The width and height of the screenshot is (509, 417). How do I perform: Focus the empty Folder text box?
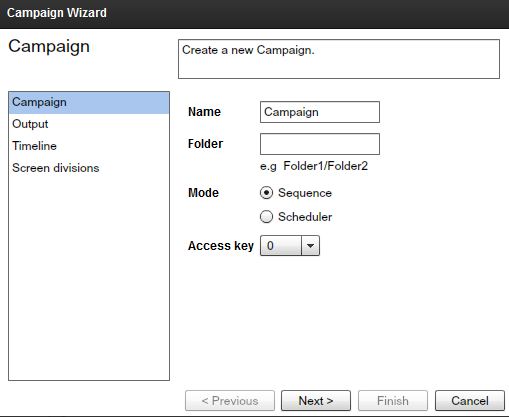point(320,144)
